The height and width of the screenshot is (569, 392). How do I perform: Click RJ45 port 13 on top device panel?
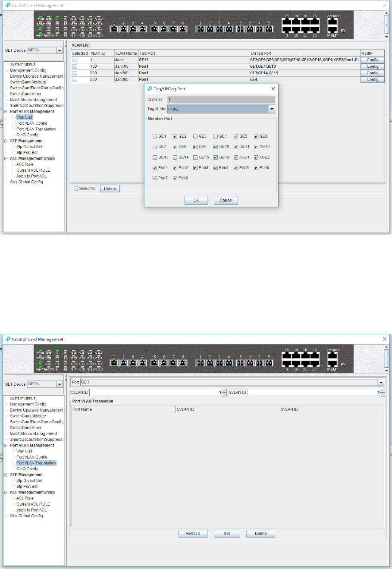(287, 22)
